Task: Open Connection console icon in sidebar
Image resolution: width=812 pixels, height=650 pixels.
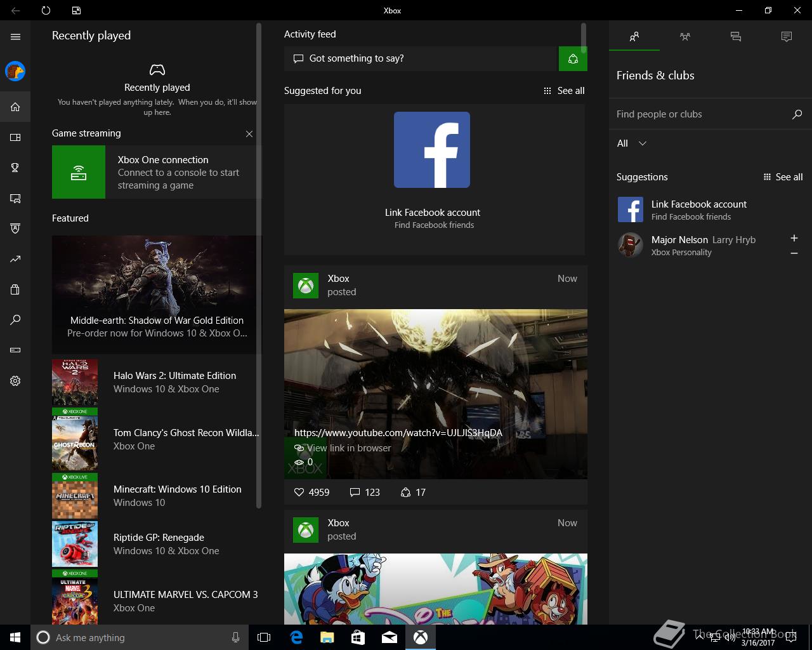Action: point(15,350)
